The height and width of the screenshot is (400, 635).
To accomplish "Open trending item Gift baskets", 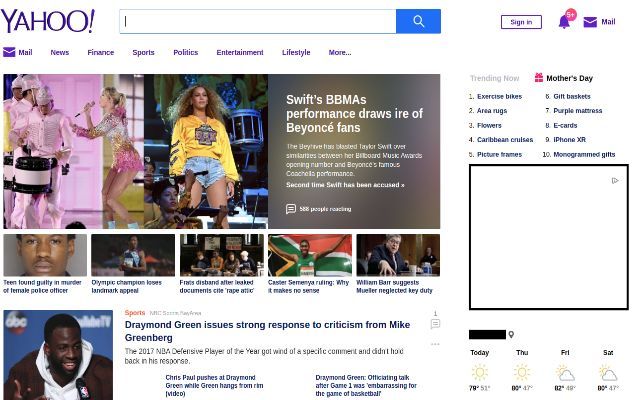I will (572, 96).
